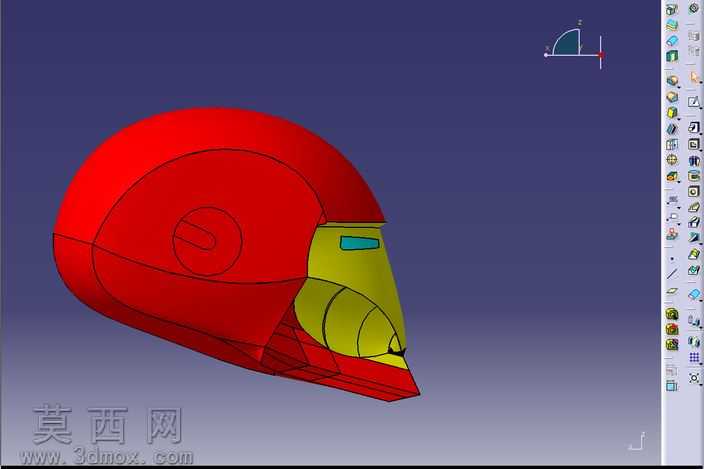The height and width of the screenshot is (469, 704).
Task: Open the flyout arrow beside the Translation icon
Action: [700, 326]
